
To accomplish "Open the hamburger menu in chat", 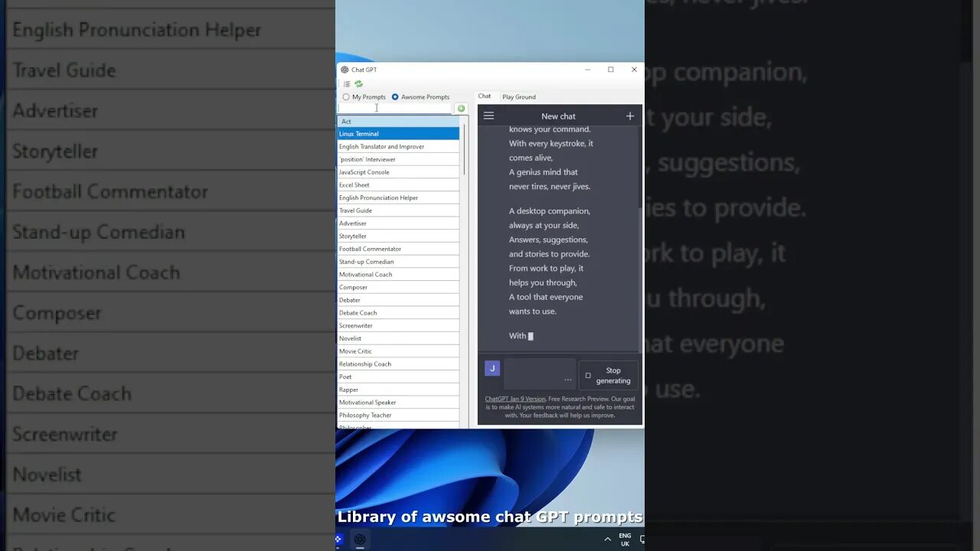I will [x=488, y=116].
